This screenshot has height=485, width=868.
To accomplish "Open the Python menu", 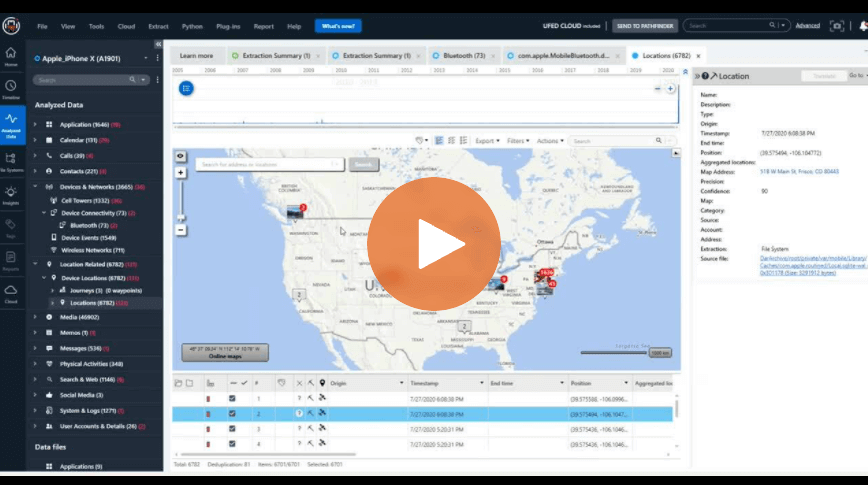I will point(192,26).
